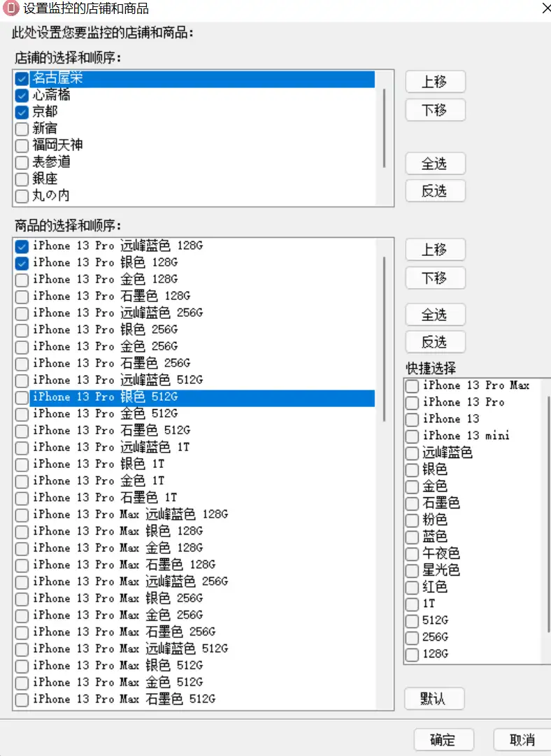Tick the 銀座 store checkbox
The width and height of the screenshot is (551, 756).
pyautogui.click(x=22, y=179)
